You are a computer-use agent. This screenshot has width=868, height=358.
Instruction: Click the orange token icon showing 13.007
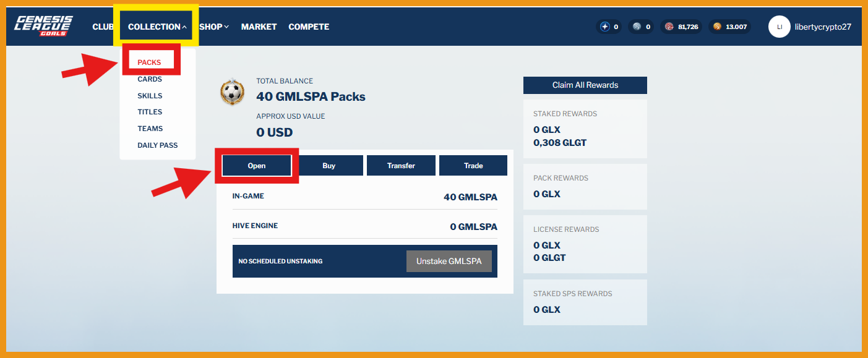click(x=717, y=27)
